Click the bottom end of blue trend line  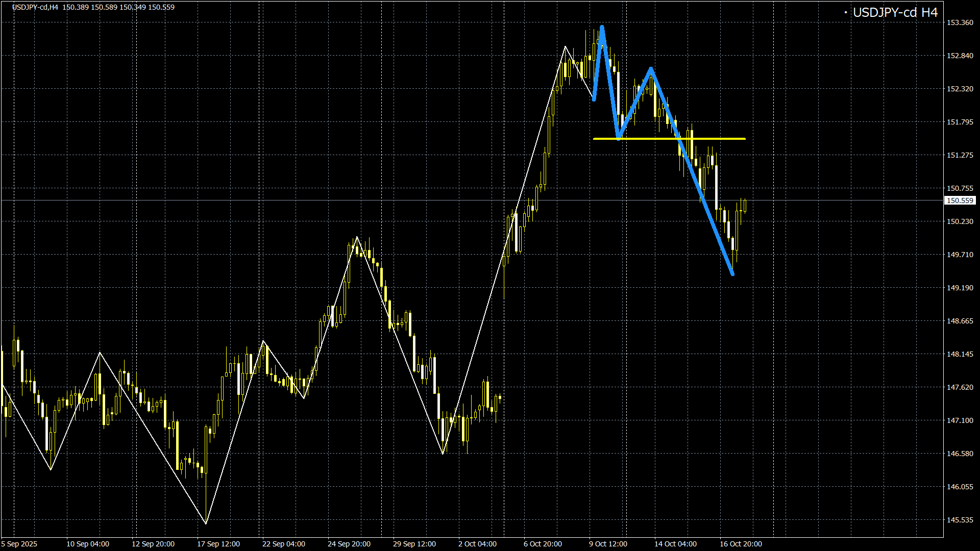732,274
